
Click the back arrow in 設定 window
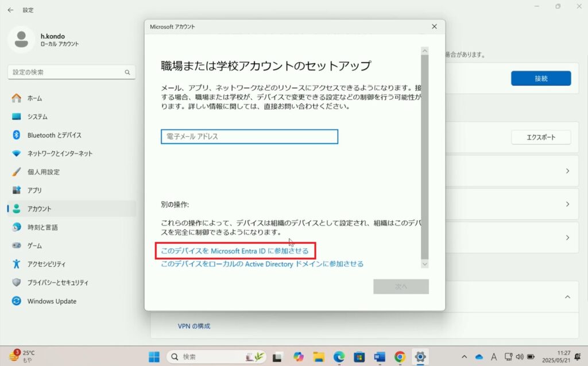pyautogui.click(x=10, y=10)
